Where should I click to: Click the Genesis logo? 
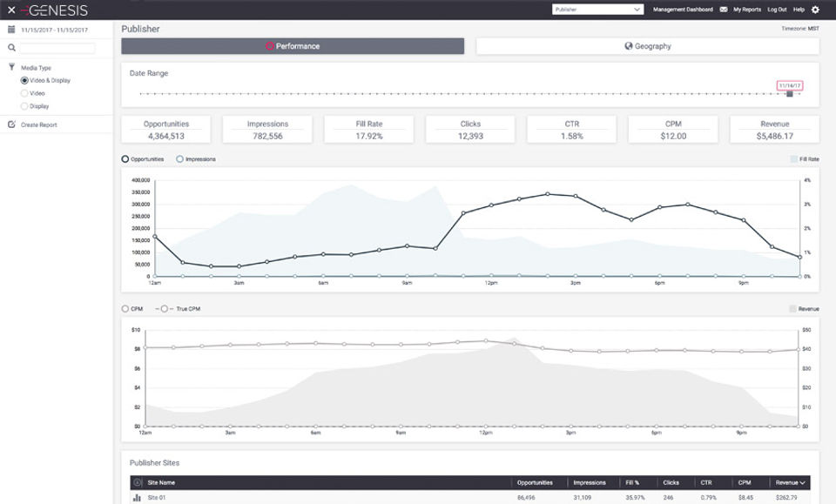coord(54,10)
